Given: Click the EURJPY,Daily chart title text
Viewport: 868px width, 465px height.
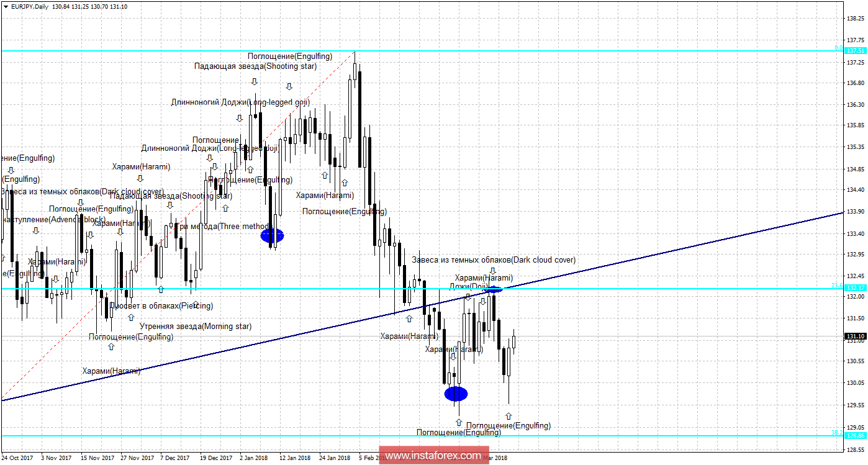Looking at the screenshot, I should pos(29,6).
